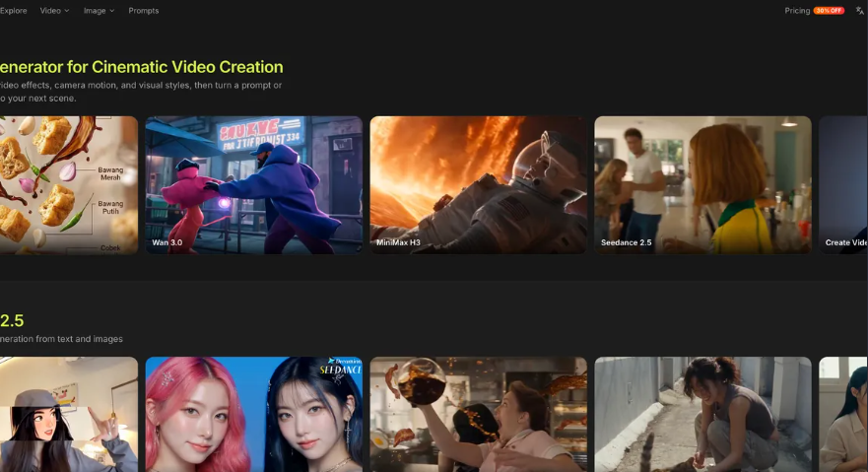Open the girl with gray hat thumbnail

coord(69,415)
